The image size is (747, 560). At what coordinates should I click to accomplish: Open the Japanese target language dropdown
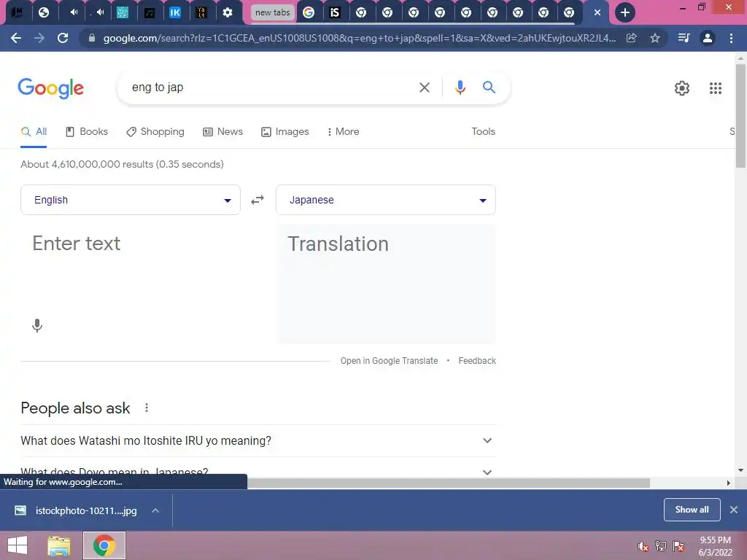click(x=386, y=200)
